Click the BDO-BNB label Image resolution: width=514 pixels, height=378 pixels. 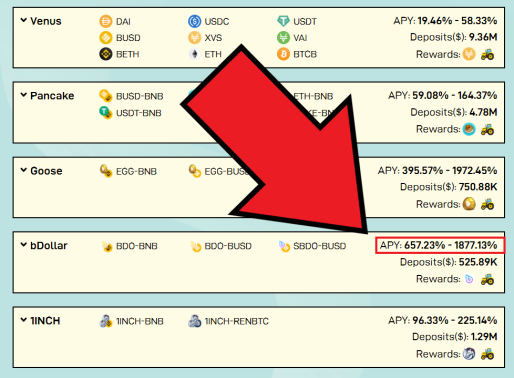coord(136,246)
